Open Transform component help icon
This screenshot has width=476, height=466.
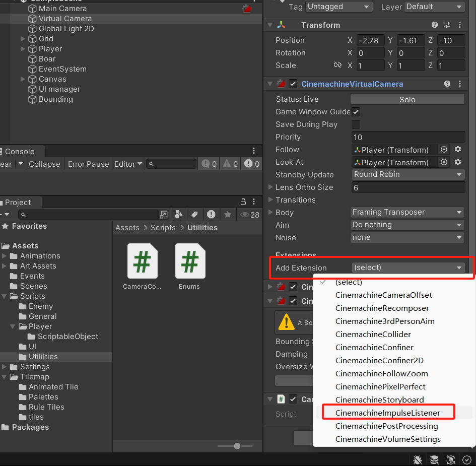pyautogui.click(x=434, y=25)
